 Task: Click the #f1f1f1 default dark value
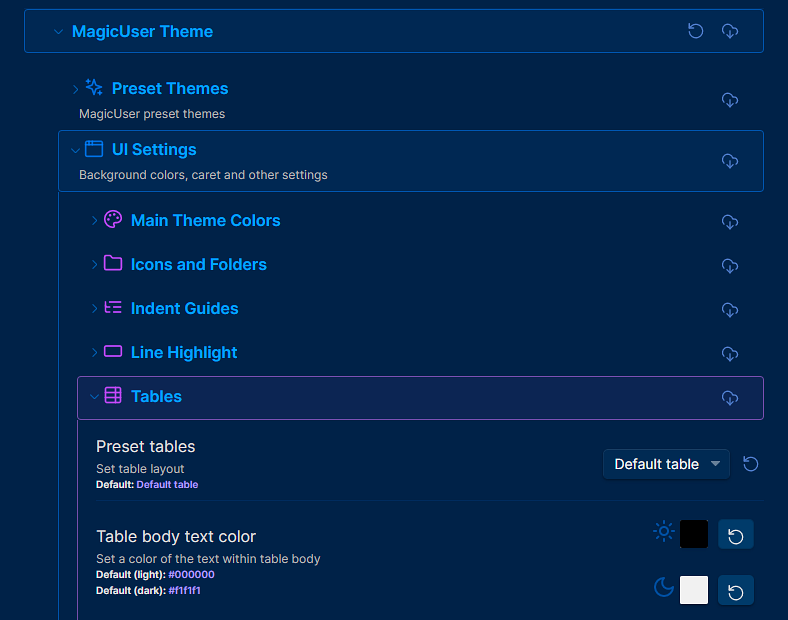coord(184,590)
